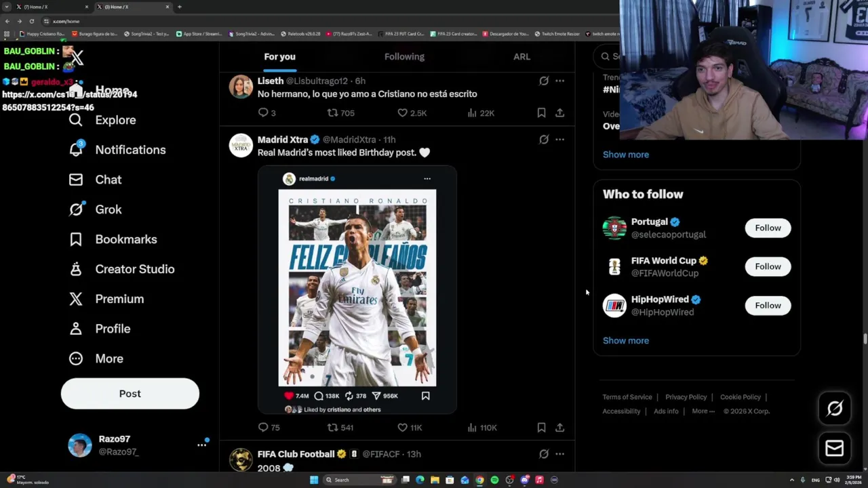
Task: Open Creator Studio from the sidebar
Action: tap(121, 269)
